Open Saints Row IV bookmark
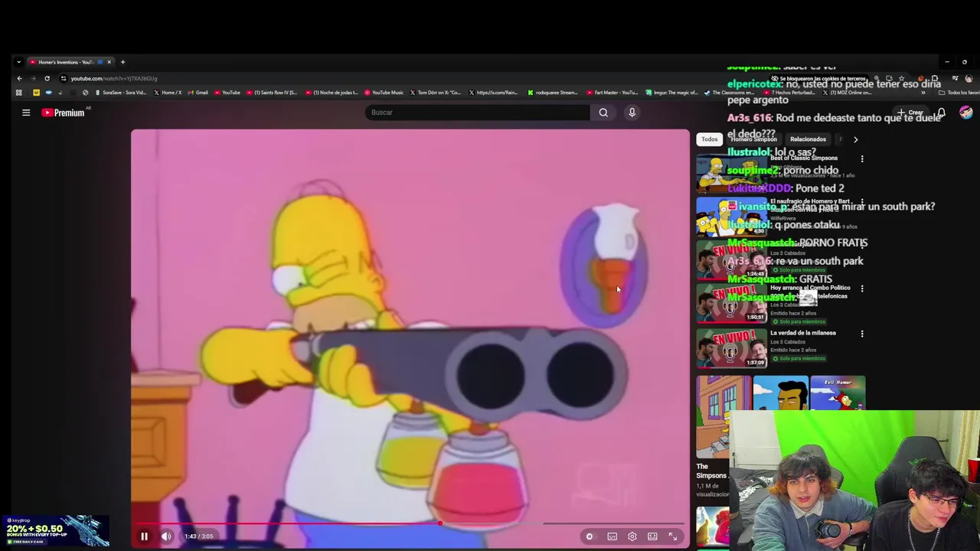 click(x=272, y=93)
